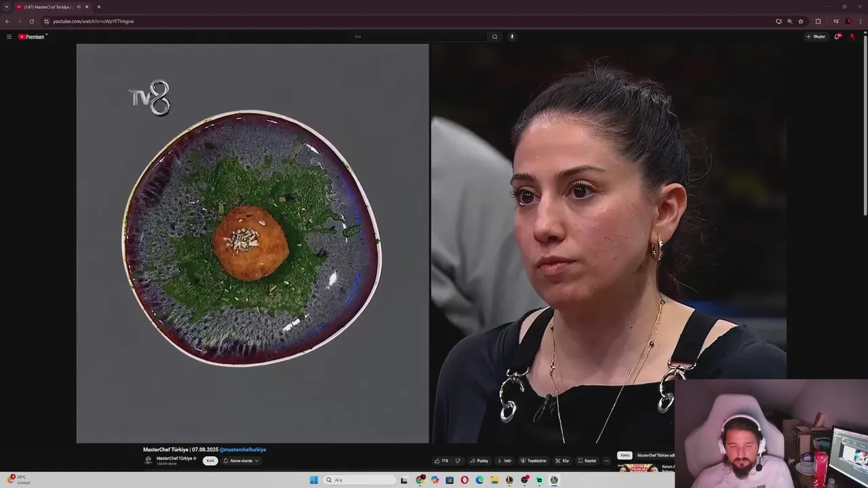Click the Katıl join button
868x488 pixels.
210,461
